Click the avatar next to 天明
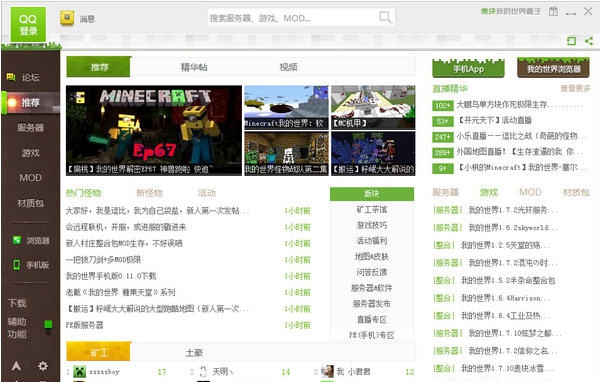 click(x=203, y=371)
